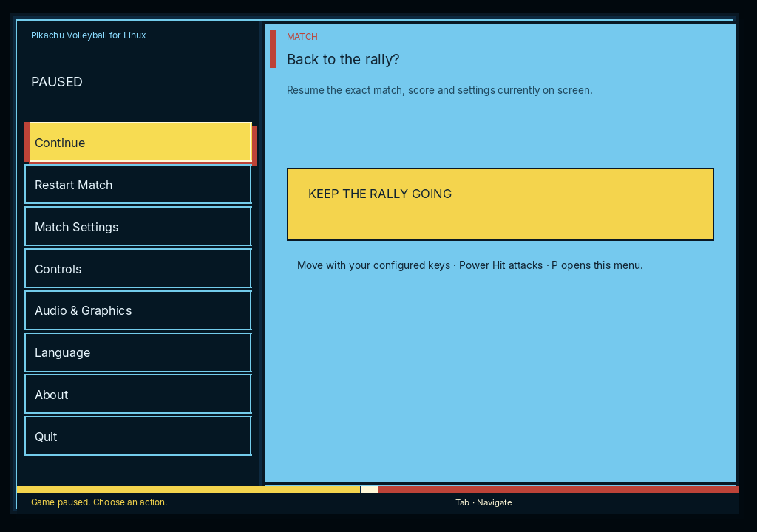Choose Restart Match menu item

pos(138,185)
